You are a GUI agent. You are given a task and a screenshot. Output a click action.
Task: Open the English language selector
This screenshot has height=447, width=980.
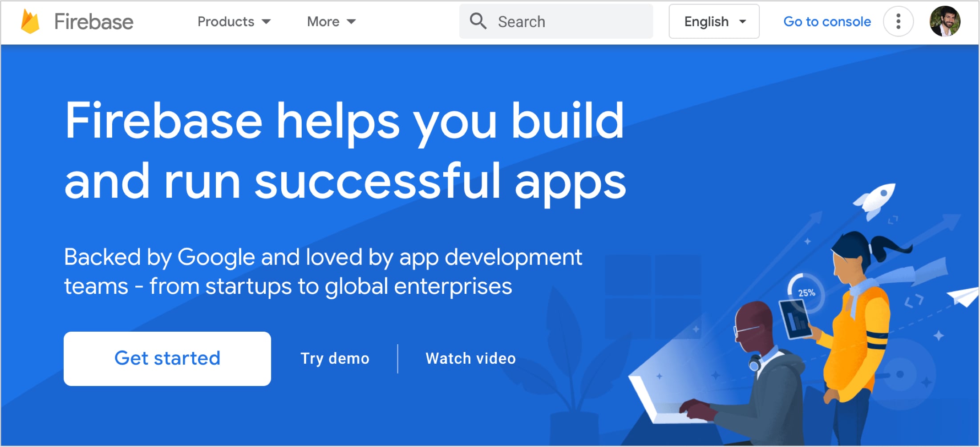pyautogui.click(x=714, y=21)
